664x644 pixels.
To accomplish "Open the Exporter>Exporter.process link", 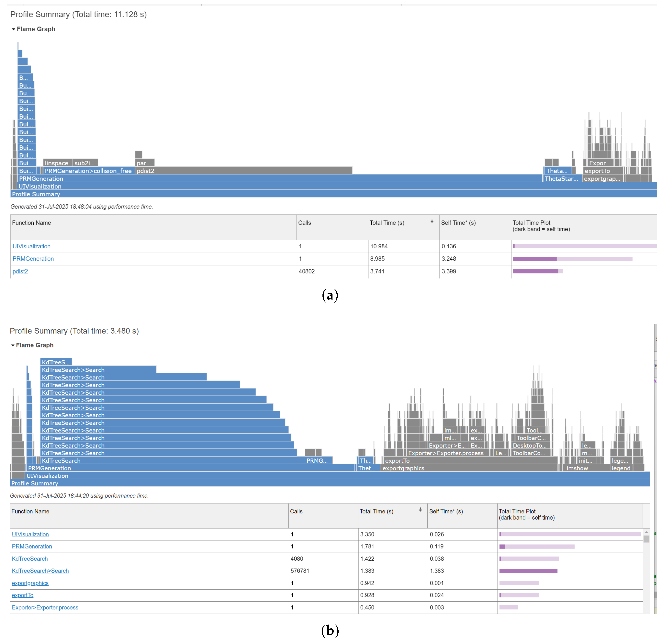I will coord(45,607).
